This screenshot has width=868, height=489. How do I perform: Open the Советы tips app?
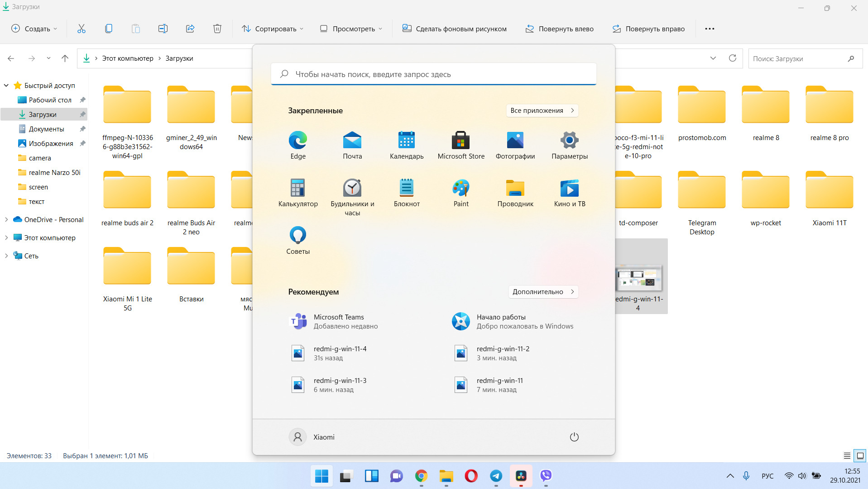[298, 240]
